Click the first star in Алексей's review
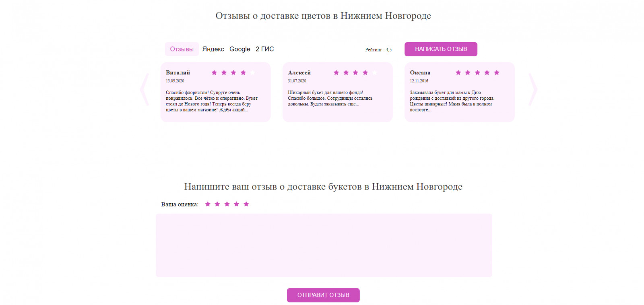The width and height of the screenshot is (644, 305). point(336,72)
